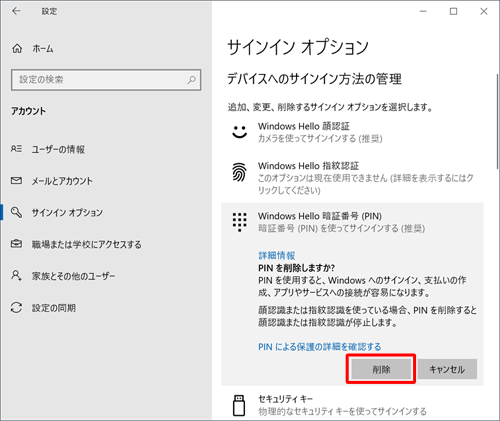
Task: Open 職場または学校にアクセスする page
Action: click(x=87, y=244)
